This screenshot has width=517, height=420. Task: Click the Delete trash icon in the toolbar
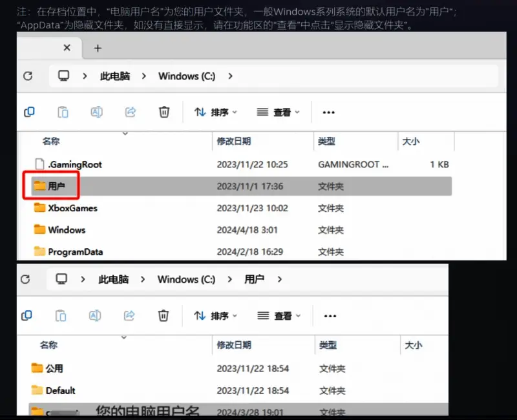pyautogui.click(x=164, y=112)
